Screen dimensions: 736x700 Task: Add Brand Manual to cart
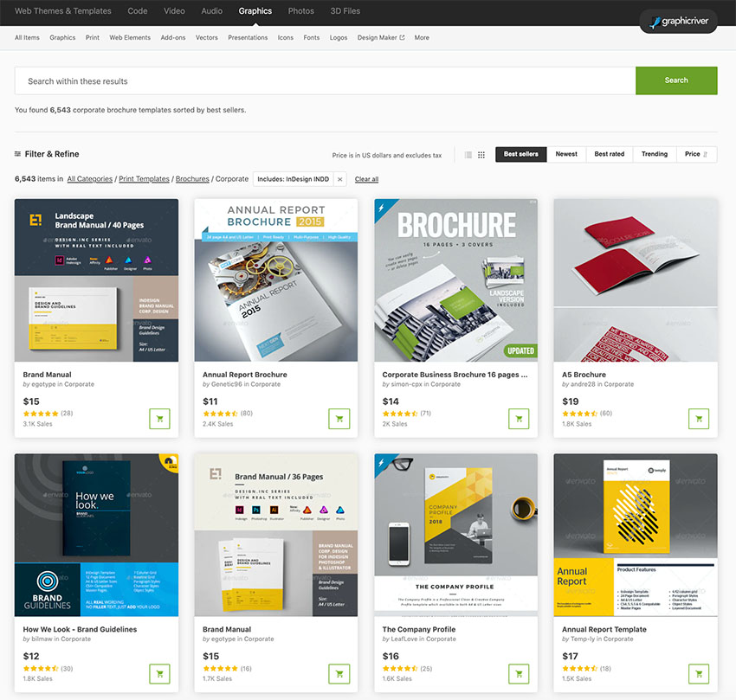coord(159,419)
